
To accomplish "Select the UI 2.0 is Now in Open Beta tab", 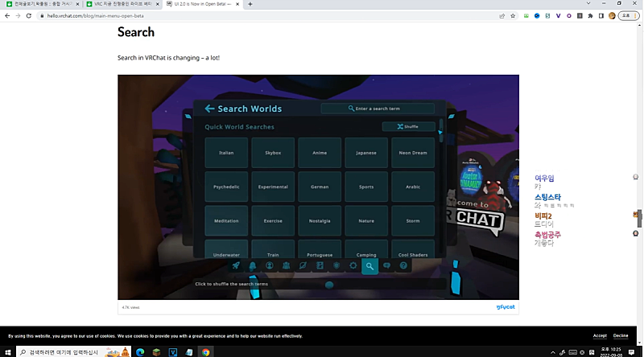I will [202, 4].
